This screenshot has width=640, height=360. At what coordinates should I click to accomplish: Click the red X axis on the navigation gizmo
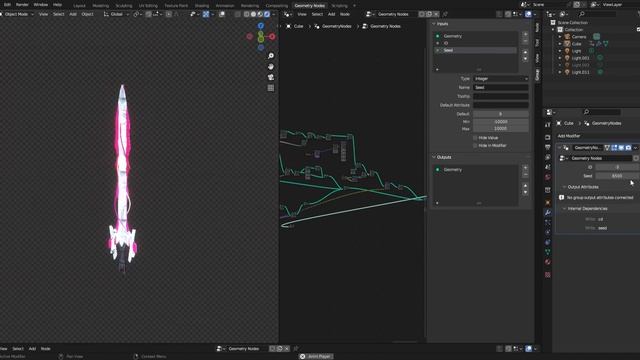(272, 37)
